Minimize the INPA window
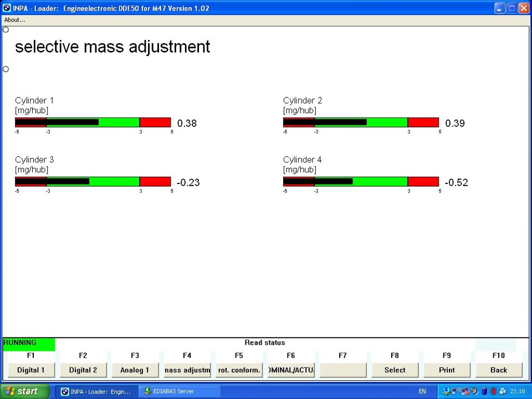The width and height of the screenshot is (532, 399). pos(499,8)
